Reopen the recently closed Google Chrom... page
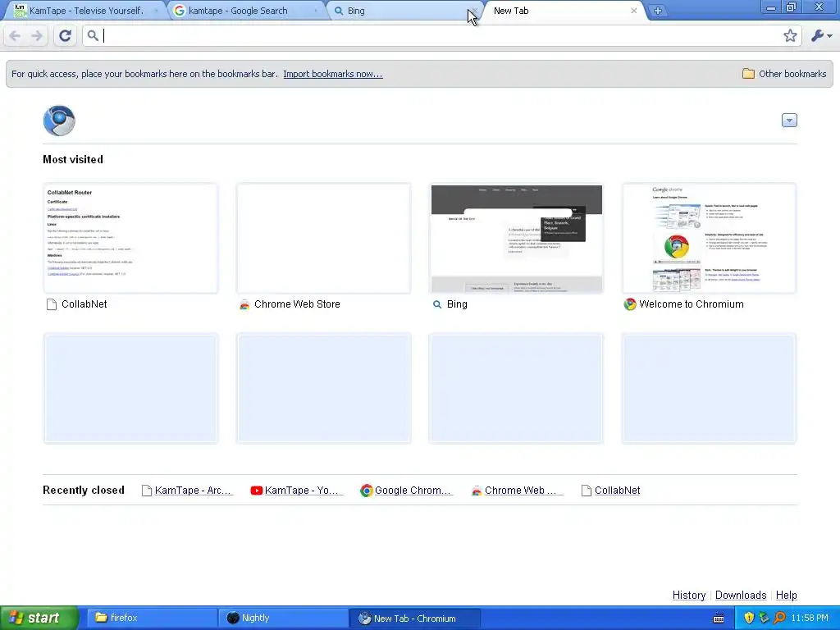The image size is (840, 630). [x=407, y=491]
